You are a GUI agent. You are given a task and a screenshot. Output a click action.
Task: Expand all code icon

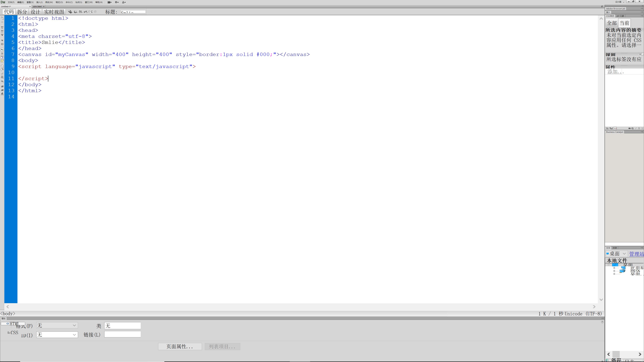[x=2, y=35]
